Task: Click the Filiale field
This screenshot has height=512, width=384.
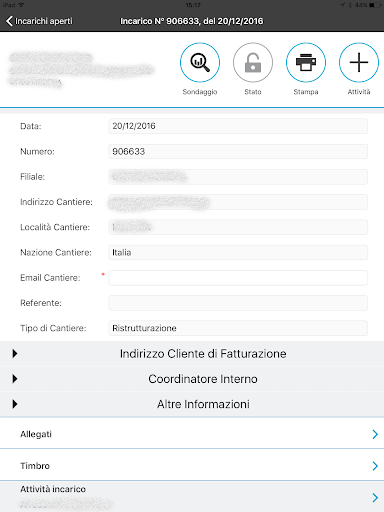Action: pos(238,177)
